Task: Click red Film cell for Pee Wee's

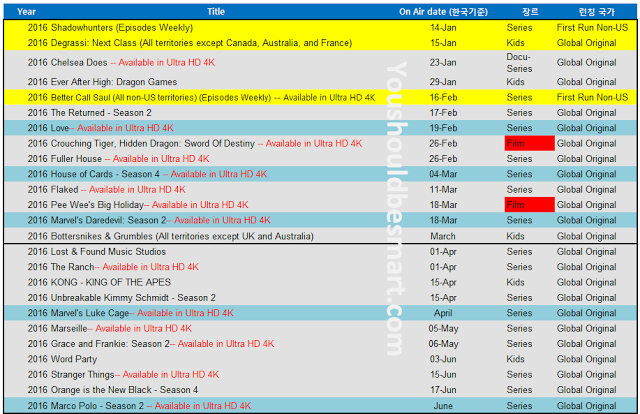Action: pyautogui.click(x=529, y=205)
